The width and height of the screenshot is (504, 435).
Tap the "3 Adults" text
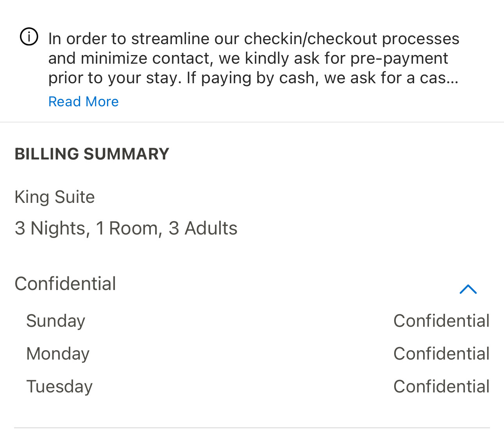point(203,228)
